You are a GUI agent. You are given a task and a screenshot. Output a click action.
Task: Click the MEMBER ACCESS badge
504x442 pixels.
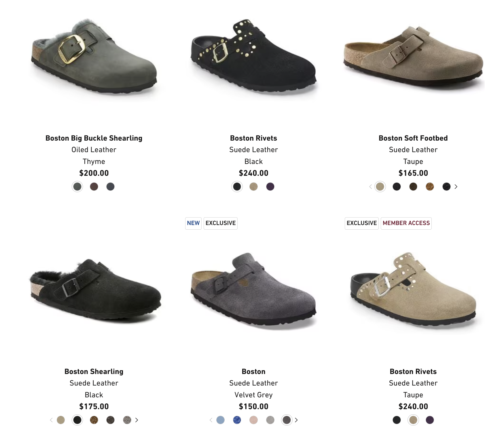click(x=406, y=223)
